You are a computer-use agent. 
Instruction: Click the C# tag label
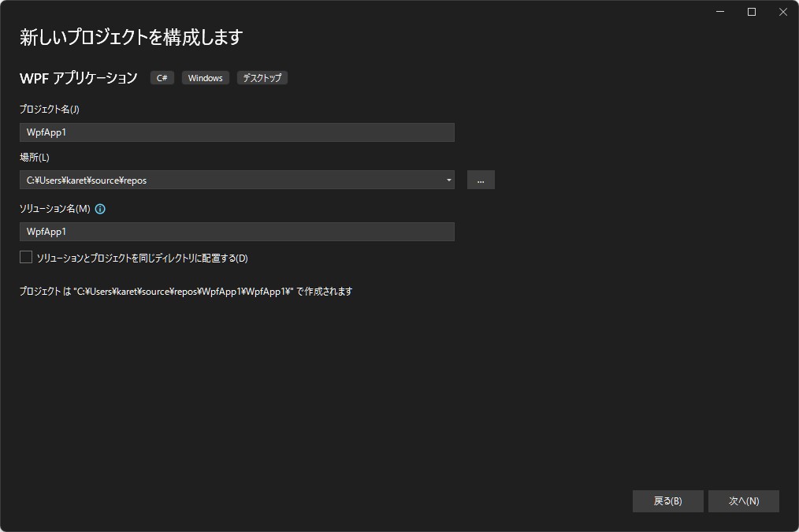click(162, 78)
